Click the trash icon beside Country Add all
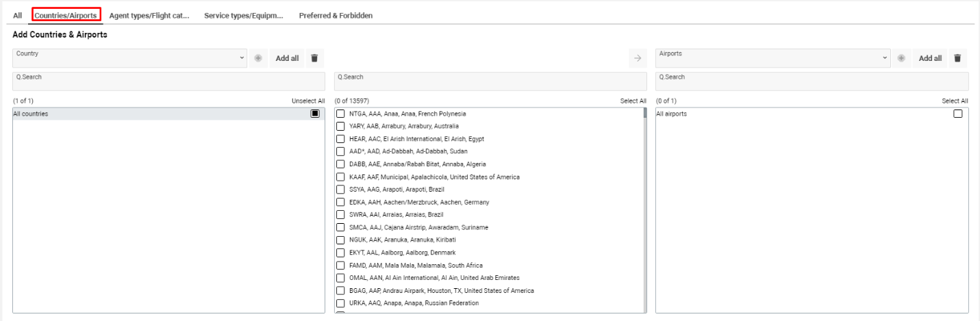 click(314, 58)
